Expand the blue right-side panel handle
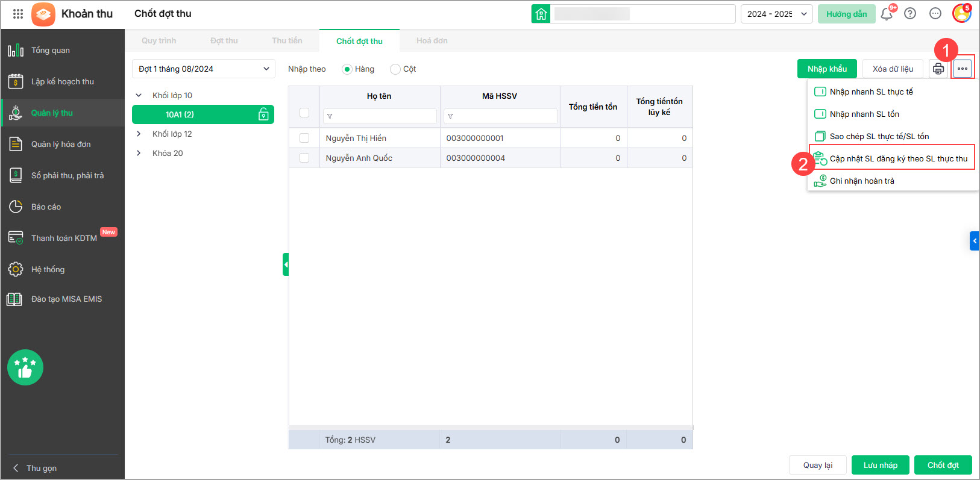980x480 pixels. 974,241
